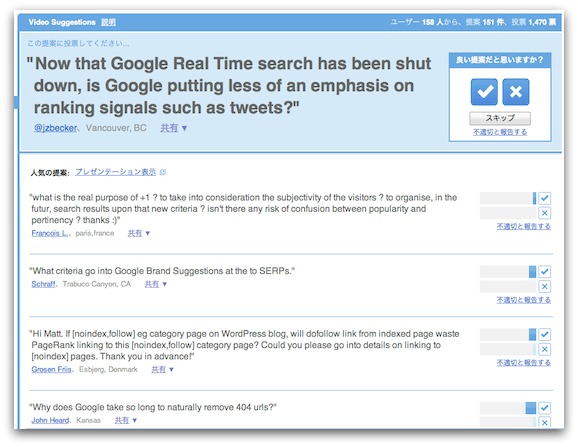Report the featured suggestion via 不適切と報告する

pos(500,132)
